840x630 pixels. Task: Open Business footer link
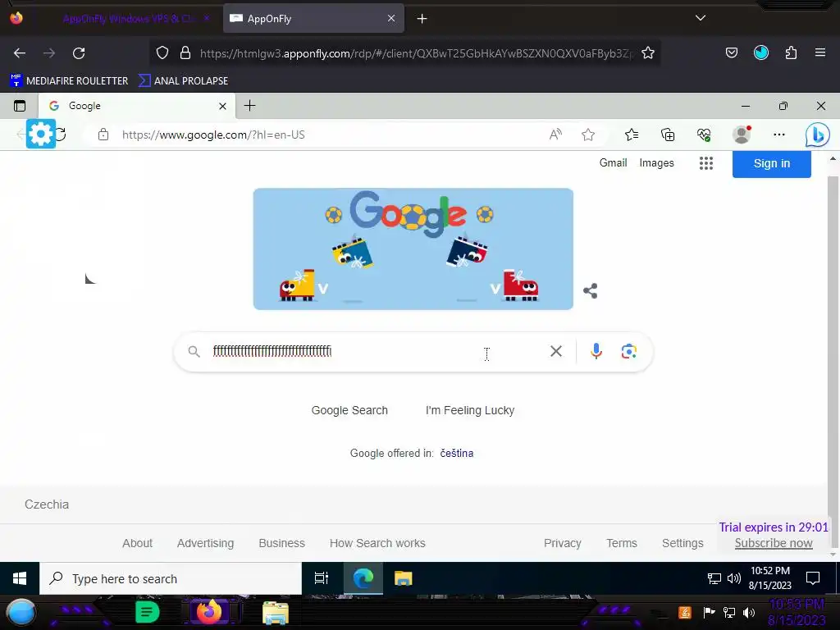point(282,543)
